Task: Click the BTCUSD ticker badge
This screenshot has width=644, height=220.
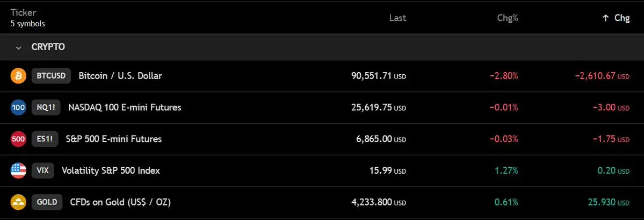Action: tap(51, 76)
